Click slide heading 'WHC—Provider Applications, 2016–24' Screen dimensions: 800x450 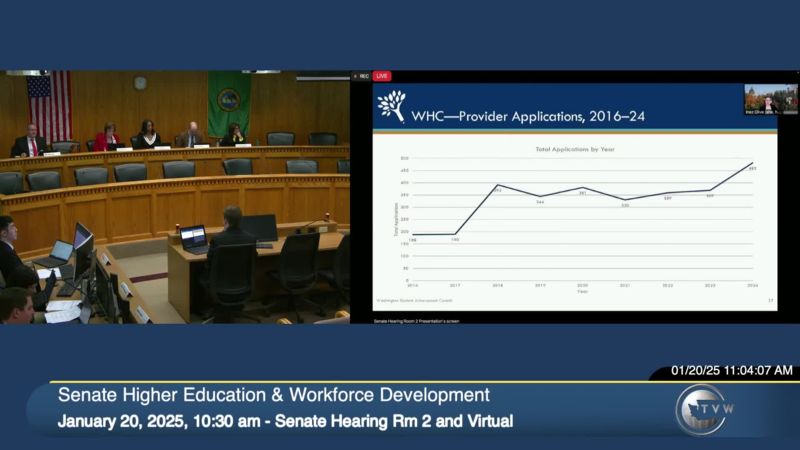(x=528, y=116)
